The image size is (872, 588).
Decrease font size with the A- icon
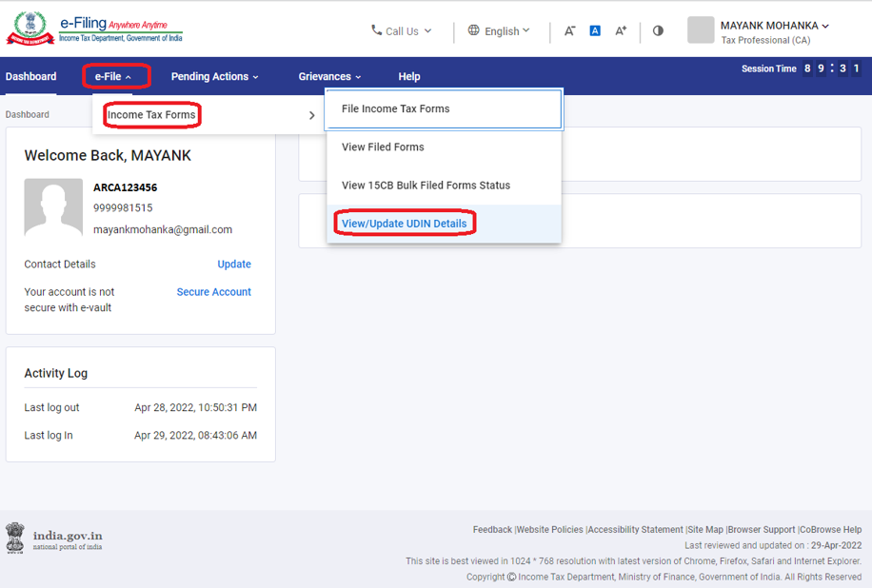(x=569, y=30)
